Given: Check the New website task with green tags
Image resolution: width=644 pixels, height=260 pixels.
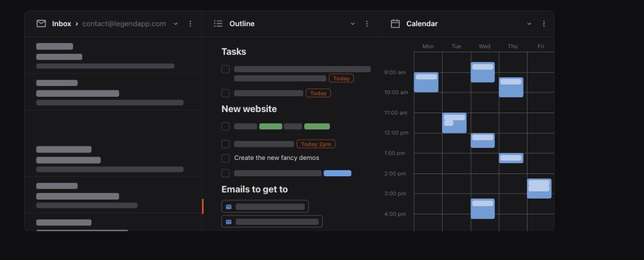Looking at the screenshot, I should pyautogui.click(x=225, y=126).
